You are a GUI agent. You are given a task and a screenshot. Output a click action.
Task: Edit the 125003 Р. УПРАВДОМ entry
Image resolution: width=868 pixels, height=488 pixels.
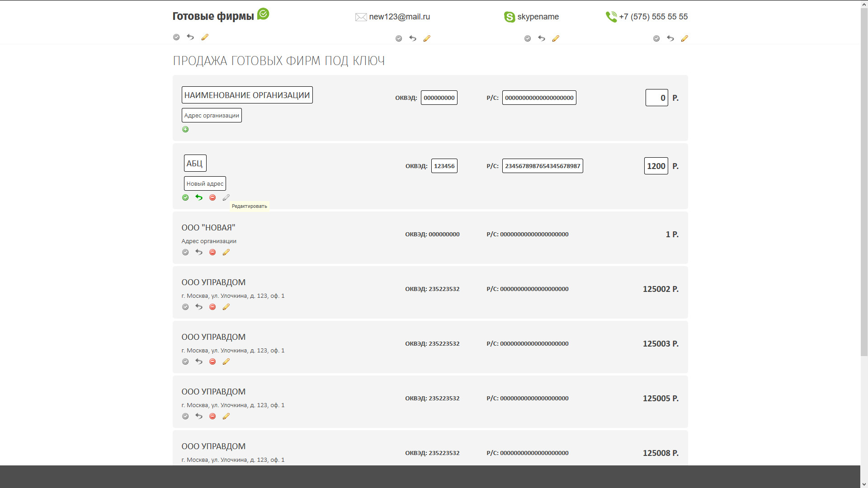226,361
